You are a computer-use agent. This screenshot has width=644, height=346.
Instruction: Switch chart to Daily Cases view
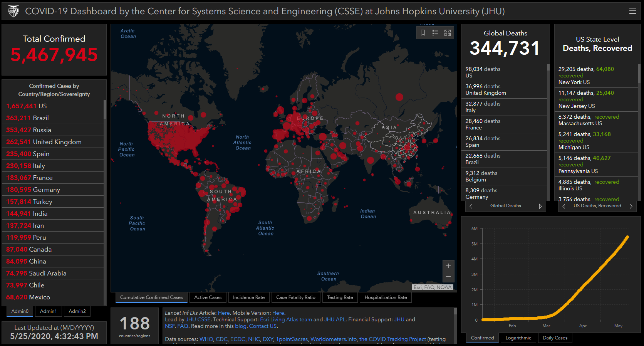(555, 338)
